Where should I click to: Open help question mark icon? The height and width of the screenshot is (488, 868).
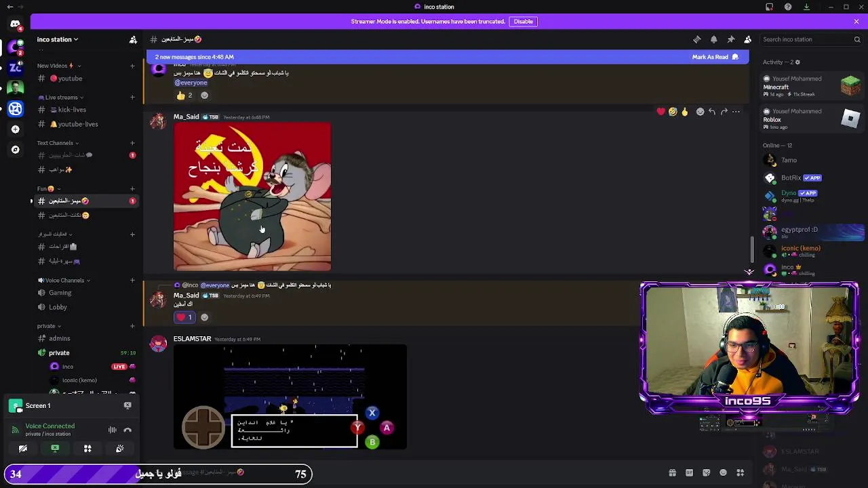(787, 7)
